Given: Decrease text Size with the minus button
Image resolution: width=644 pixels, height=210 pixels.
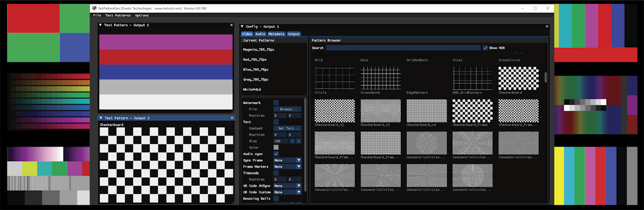Looking at the screenshot, I should 292,141.
